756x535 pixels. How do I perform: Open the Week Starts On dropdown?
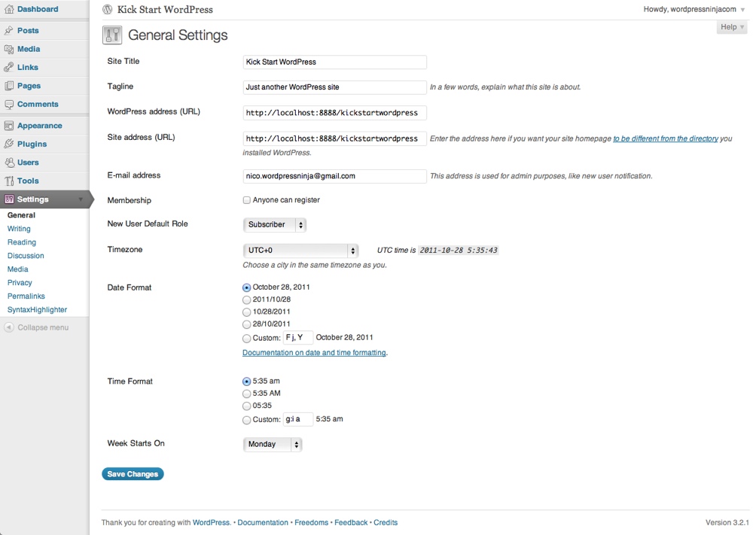[273, 445]
